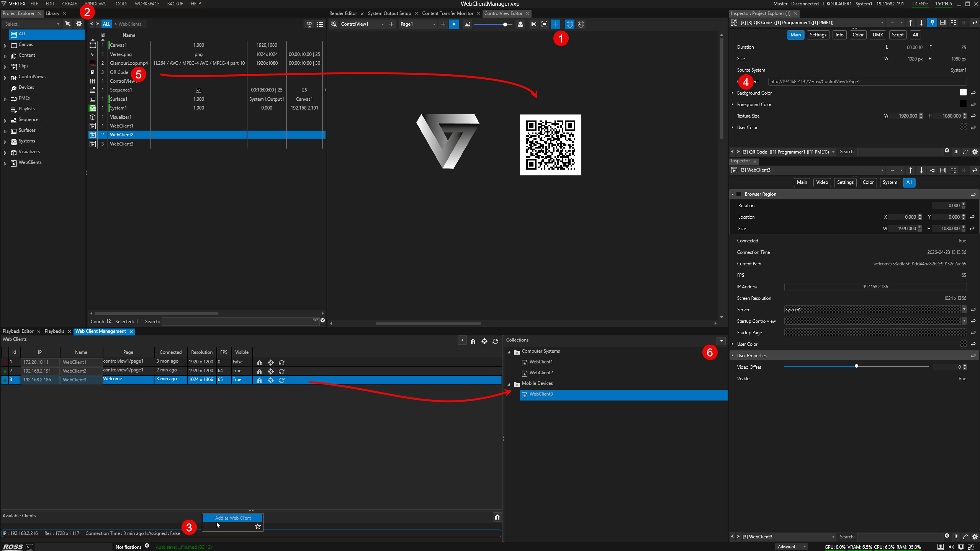Adjust the ControlView toolbar opacity slider

493,25
